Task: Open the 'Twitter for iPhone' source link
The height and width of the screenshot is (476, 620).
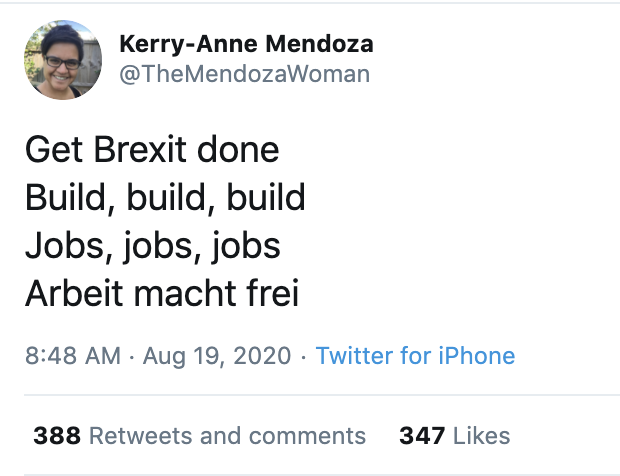Action: (415, 355)
